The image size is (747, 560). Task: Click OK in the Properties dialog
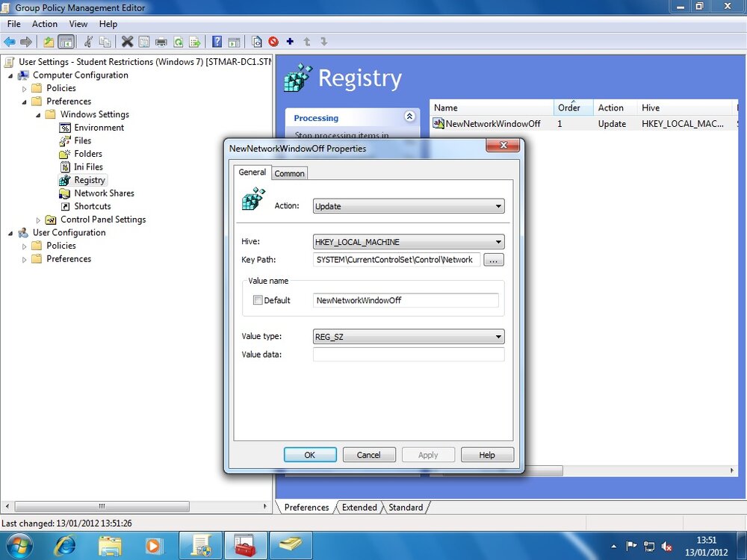310,455
